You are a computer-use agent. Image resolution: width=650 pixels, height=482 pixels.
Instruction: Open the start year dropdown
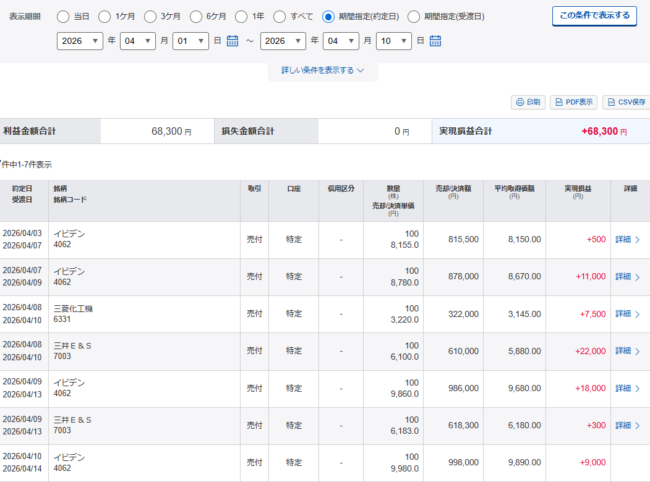click(80, 41)
